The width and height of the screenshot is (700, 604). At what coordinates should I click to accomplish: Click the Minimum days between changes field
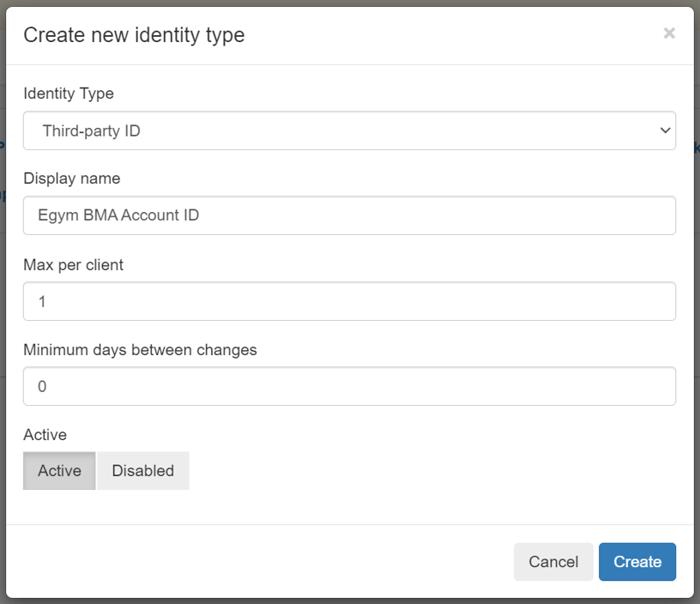tap(349, 386)
